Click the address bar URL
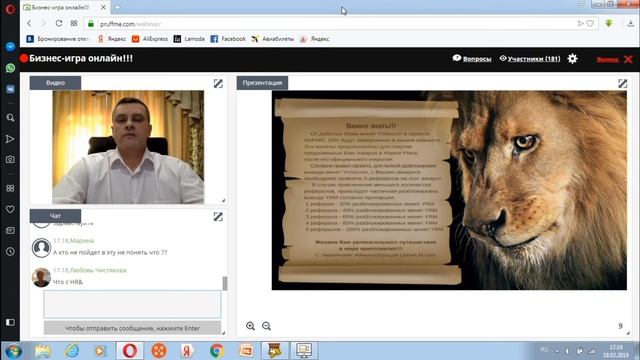The width and height of the screenshot is (640, 360). click(x=130, y=24)
